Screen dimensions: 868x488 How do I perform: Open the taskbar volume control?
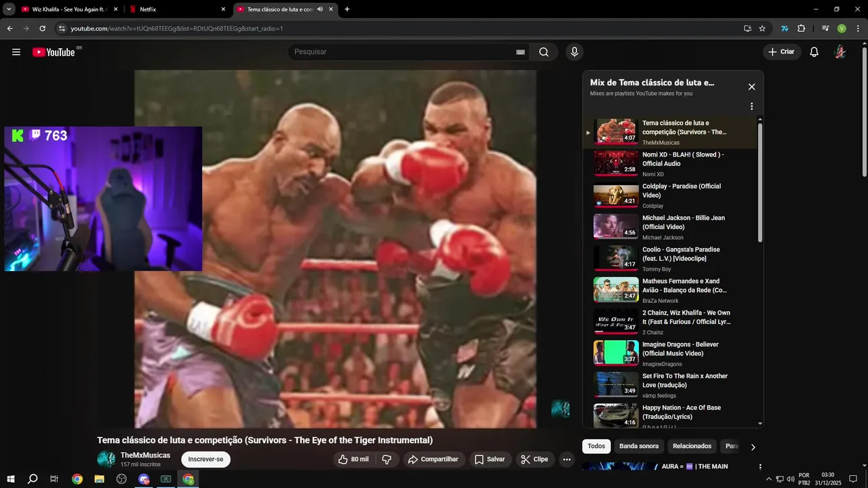790,479
